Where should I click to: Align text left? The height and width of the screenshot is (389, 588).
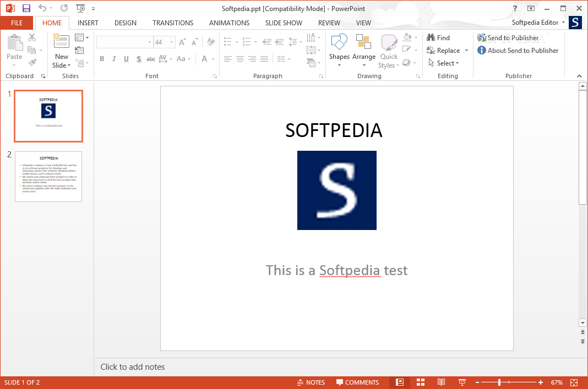227,59
